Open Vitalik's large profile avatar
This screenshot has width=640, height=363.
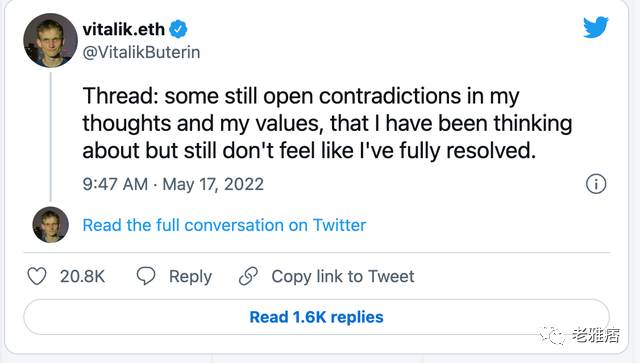click(x=51, y=40)
